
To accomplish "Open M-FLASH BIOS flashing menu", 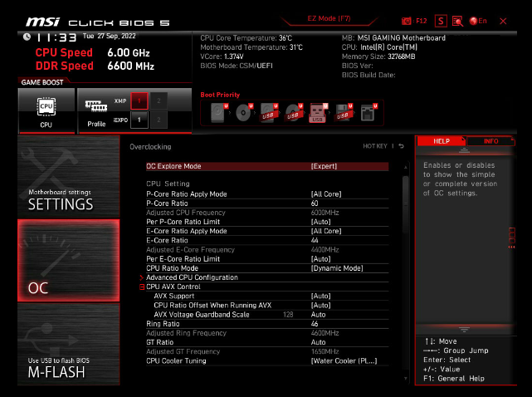I will pos(69,344).
